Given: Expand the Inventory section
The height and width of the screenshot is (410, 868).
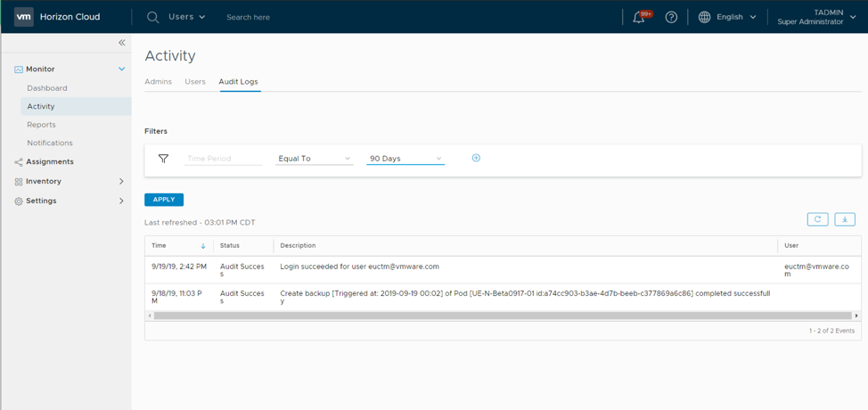Looking at the screenshot, I should (x=122, y=182).
